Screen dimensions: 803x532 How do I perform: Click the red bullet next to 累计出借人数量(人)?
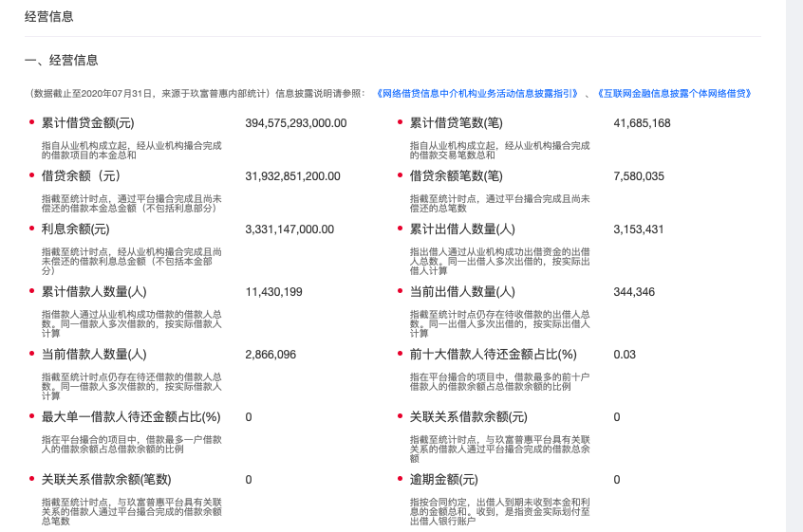pos(400,228)
